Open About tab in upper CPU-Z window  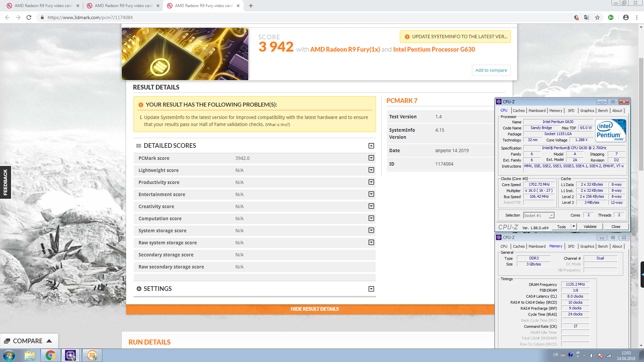tap(617, 111)
